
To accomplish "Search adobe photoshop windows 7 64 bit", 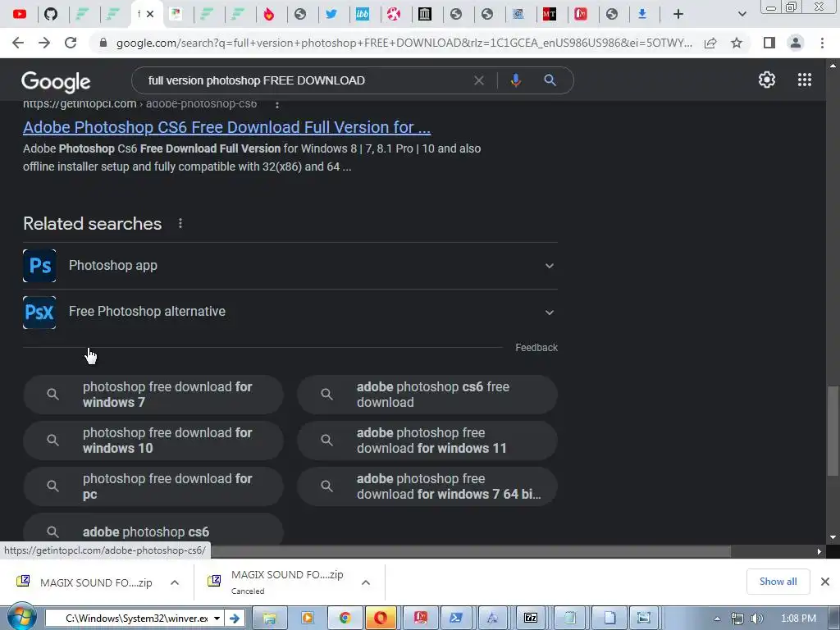I will pos(427,486).
